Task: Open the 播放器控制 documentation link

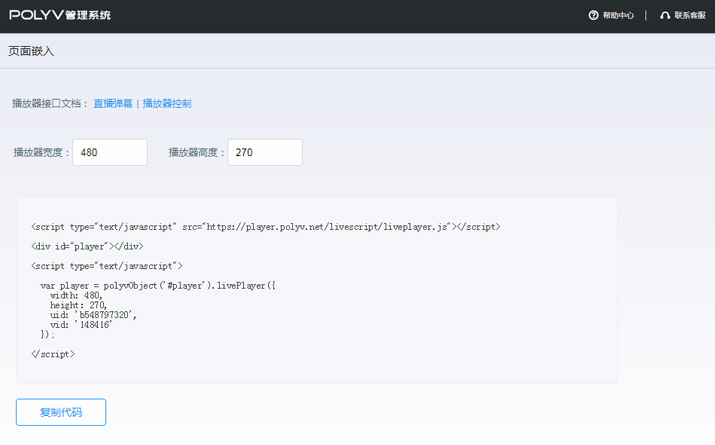Action: (x=167, y=103)
